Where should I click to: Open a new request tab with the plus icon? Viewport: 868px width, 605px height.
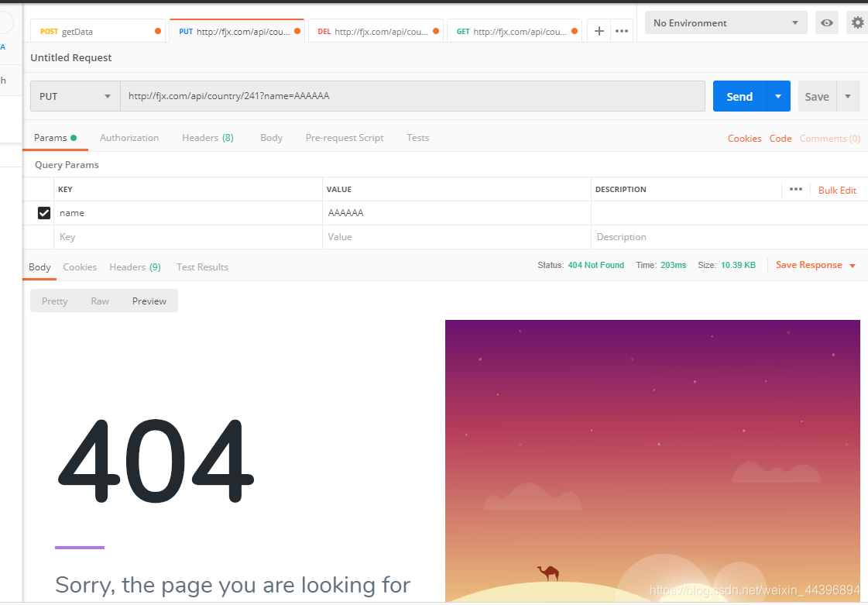pos(599,31)
